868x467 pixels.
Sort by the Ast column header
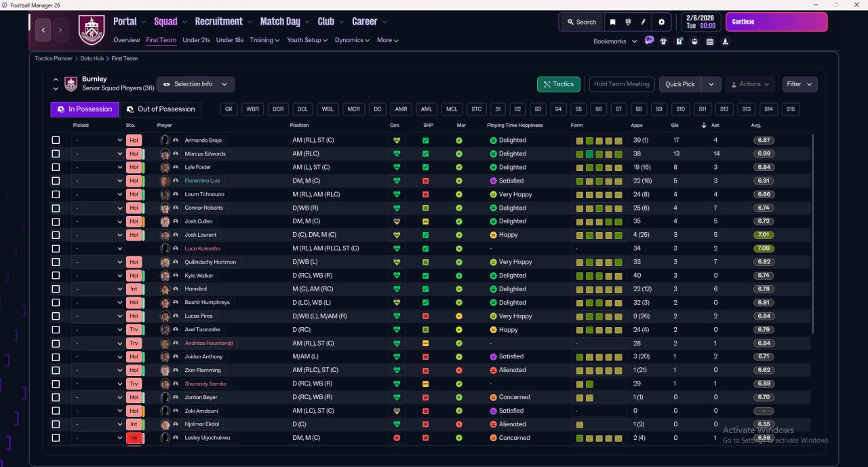715,126
